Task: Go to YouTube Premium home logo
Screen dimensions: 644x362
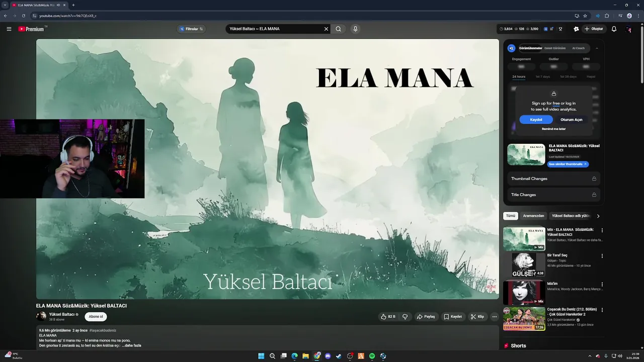Action: [32, 29]
